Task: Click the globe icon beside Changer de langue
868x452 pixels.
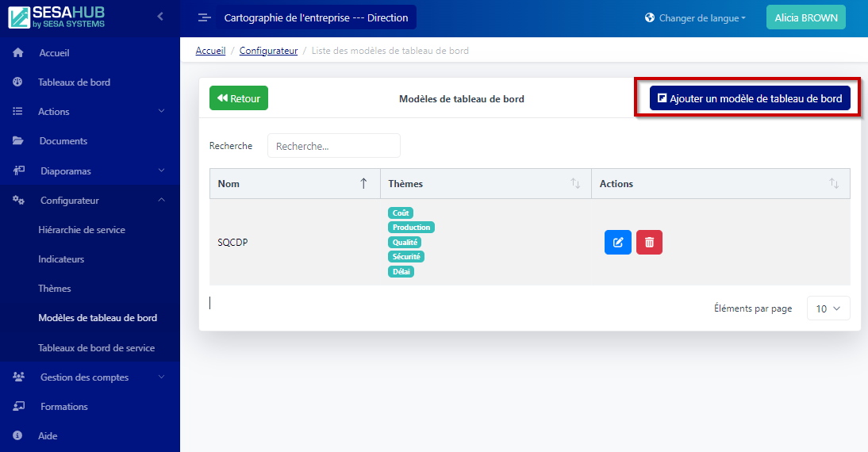Action: click(650, 17)
